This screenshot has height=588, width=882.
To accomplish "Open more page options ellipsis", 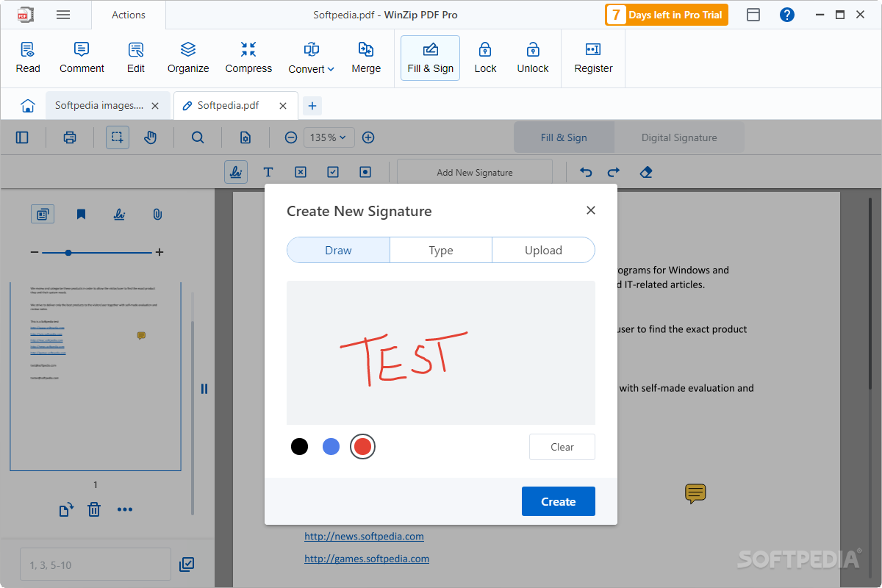I will click(125, 509).
